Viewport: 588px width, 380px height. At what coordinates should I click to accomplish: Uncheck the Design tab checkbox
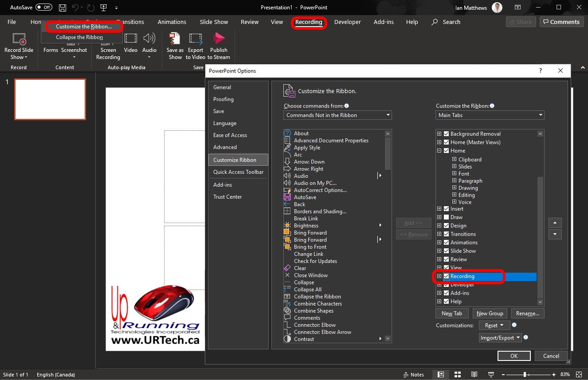447,226
